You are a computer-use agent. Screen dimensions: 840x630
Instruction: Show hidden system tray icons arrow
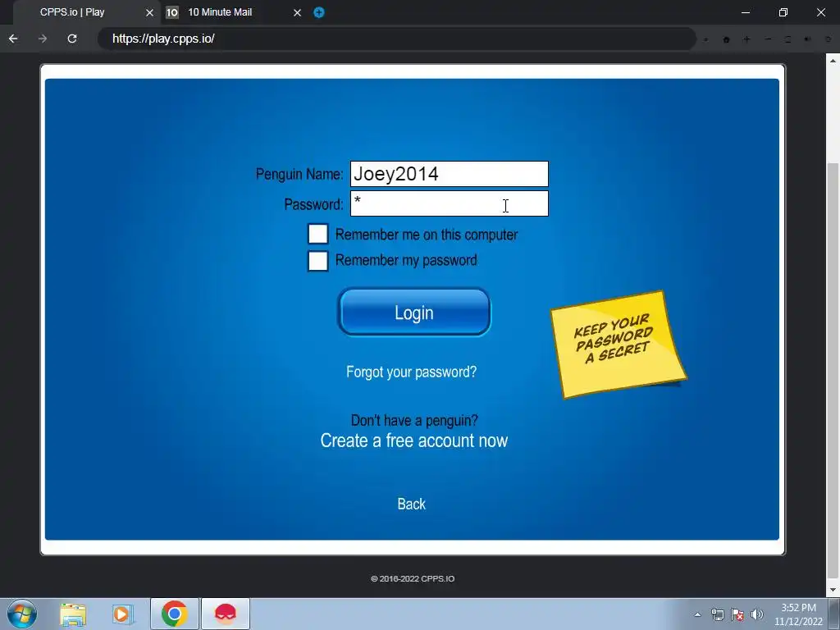[697, 614]
